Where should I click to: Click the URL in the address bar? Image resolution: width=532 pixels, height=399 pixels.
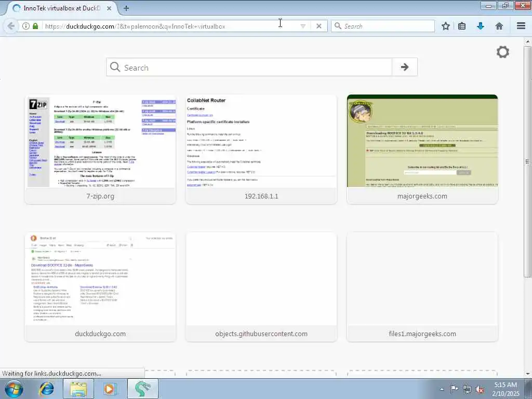point(135,26)
